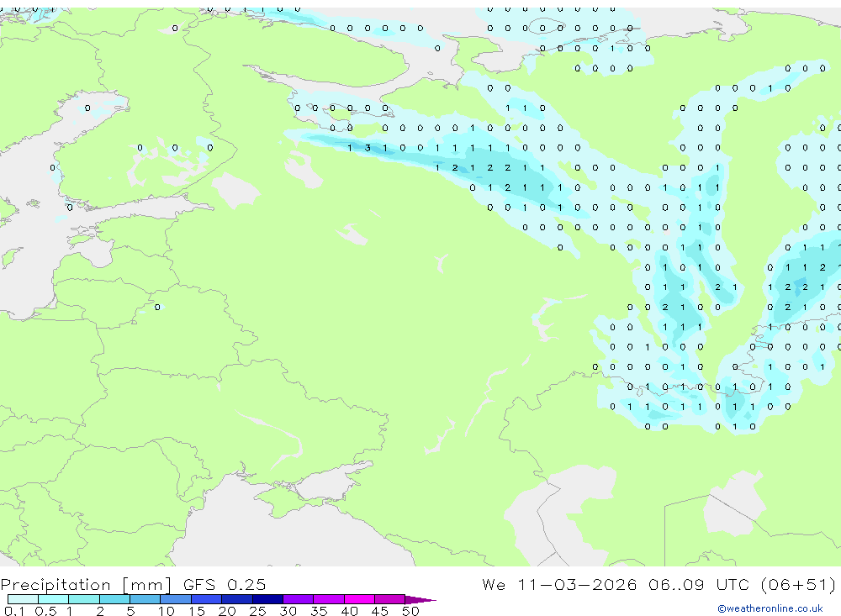841x616 pixels.
Task: Click the 1–2 mm legend swatch
Action: [84, 599]
